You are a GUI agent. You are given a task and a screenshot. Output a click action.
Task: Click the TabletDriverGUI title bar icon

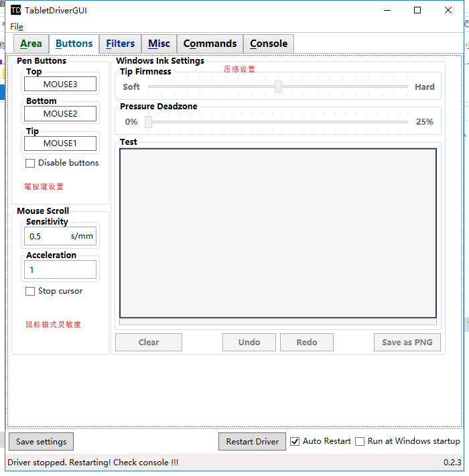15,10
